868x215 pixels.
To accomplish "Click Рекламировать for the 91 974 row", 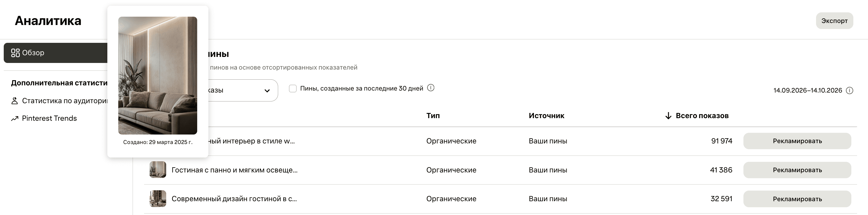I will point(797,141).
